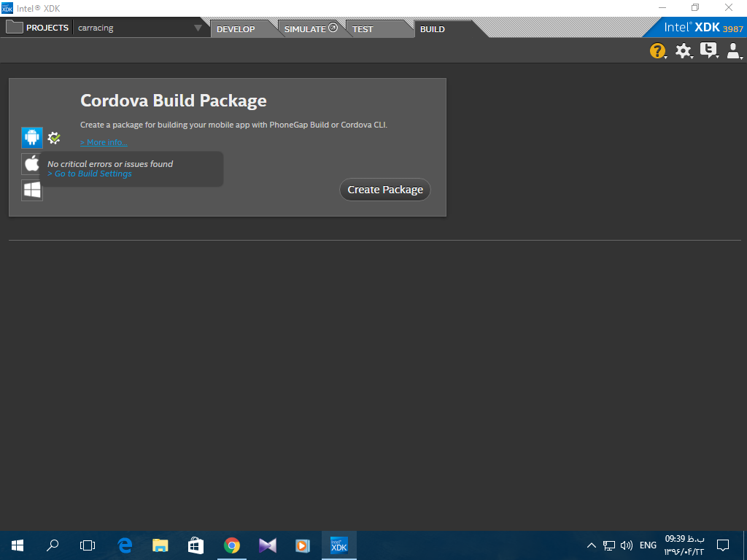Click the 'Create a package for building' description

pos(233,125)
